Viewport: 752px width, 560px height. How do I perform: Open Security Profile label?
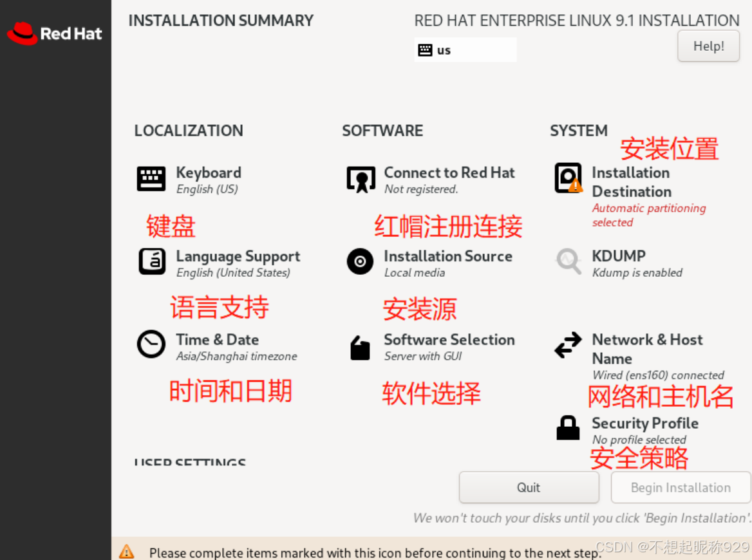pos(645,424)
